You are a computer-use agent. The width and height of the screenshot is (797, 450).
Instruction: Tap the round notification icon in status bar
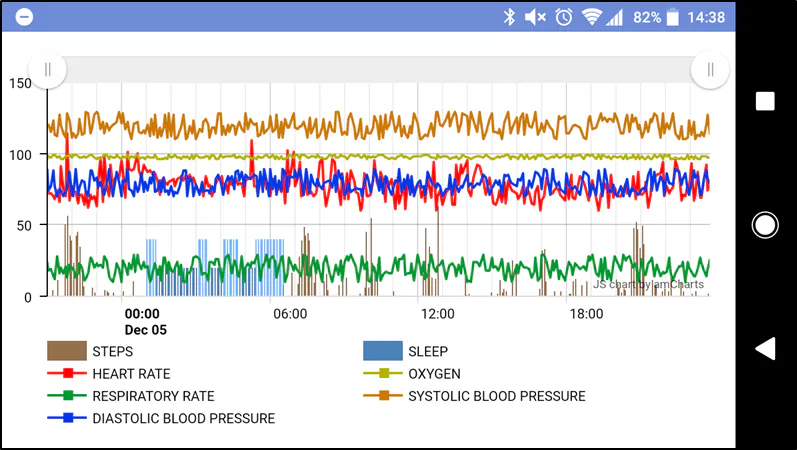click(x=25, y=17)
